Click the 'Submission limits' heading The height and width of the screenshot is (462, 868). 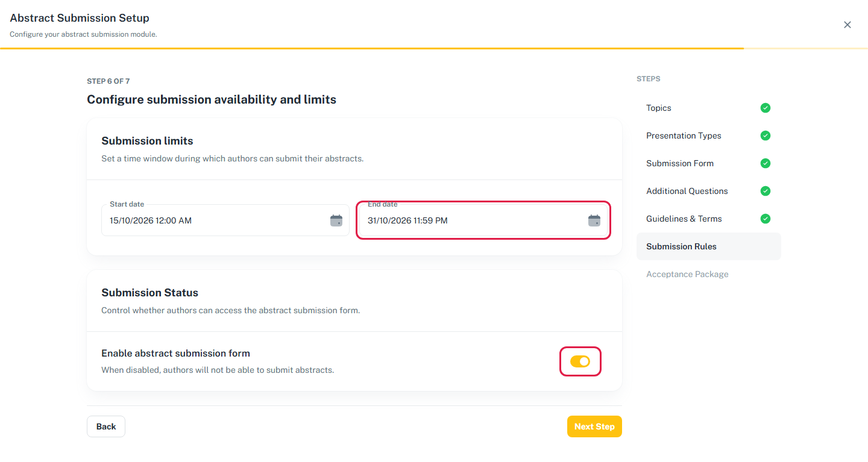147,141
